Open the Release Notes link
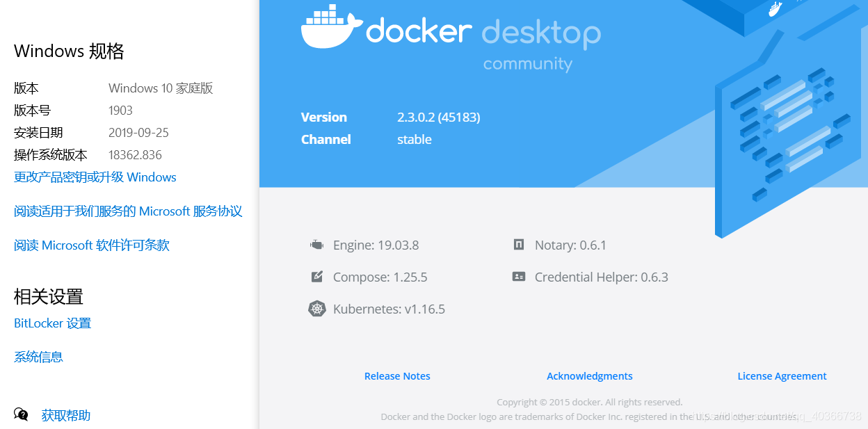 point(397,376)
